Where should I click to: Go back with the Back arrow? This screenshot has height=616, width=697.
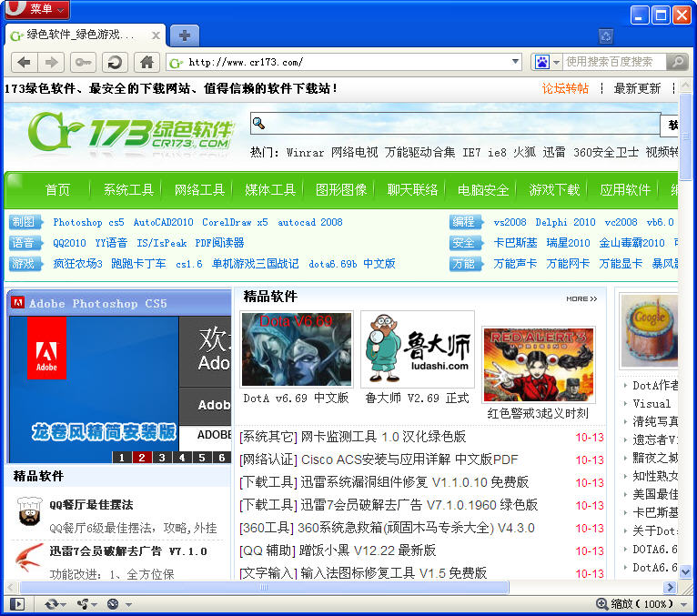pyautogui.click(x=24, y=62)
